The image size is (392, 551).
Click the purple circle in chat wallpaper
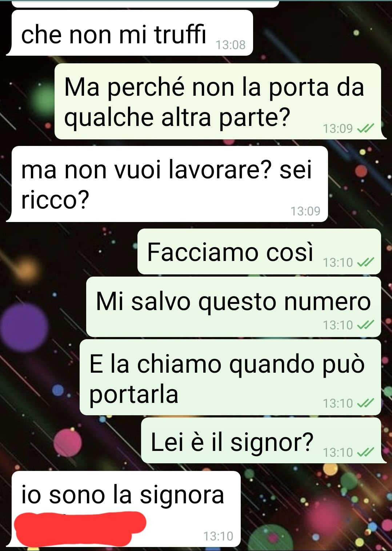click(24, 328)
